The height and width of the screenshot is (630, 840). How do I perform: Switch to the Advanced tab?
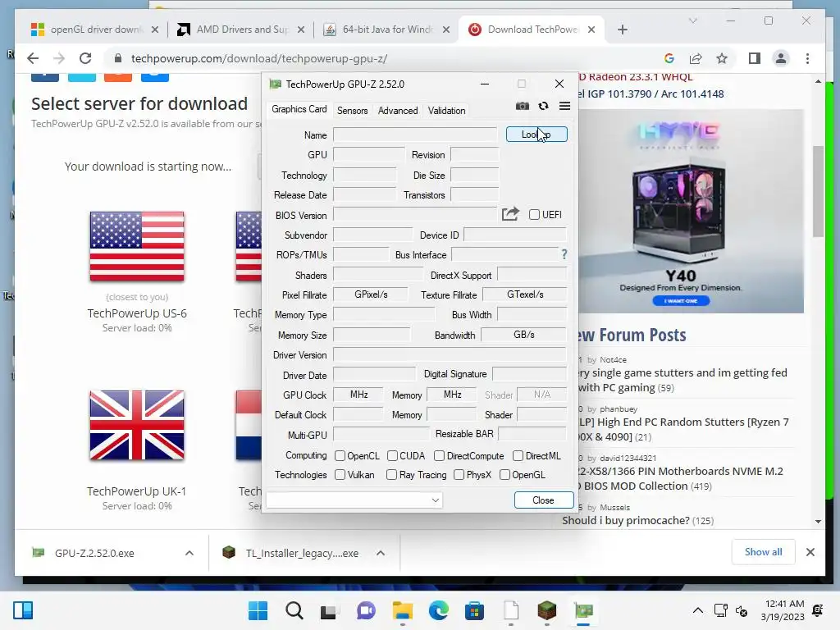[398, 111]
